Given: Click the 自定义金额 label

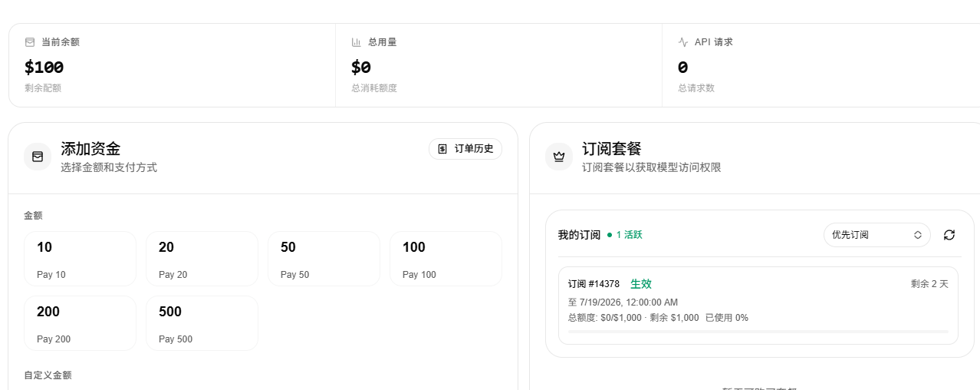Looking at the screenshot, I should 48,375.
